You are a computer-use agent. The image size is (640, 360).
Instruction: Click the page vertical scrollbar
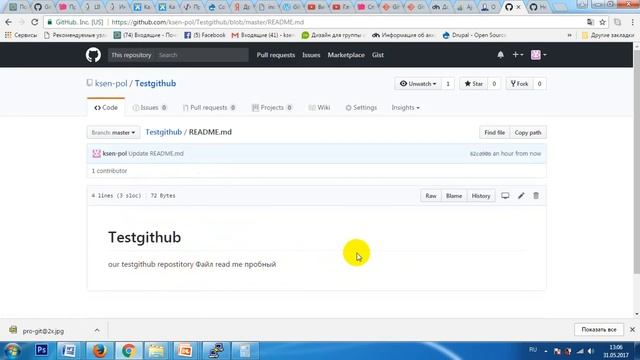coord(636,162)
